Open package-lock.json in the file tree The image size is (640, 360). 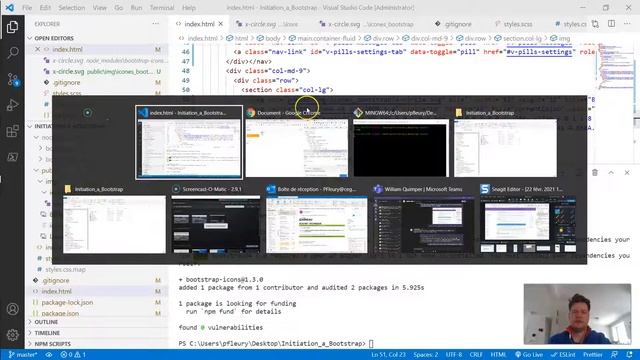[67, 302]
